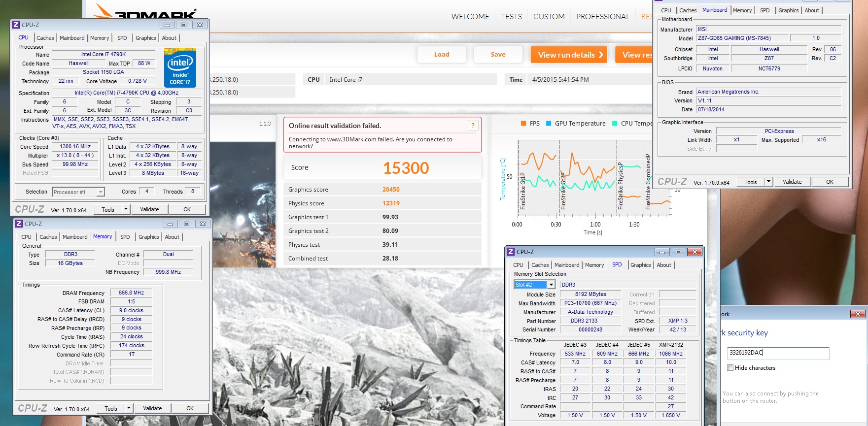Select Graphics tab in the Memory window
This screenshot has width=868, height=426.
point(149,237)
